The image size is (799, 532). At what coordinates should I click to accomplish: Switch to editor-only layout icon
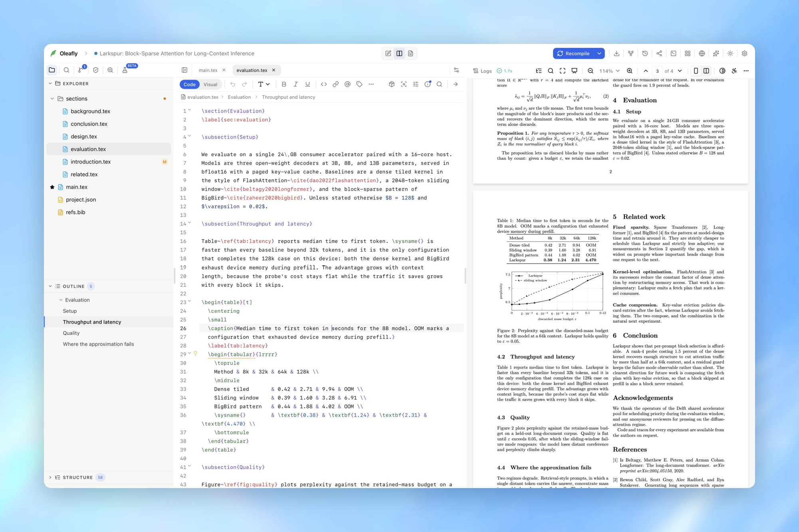388,54
